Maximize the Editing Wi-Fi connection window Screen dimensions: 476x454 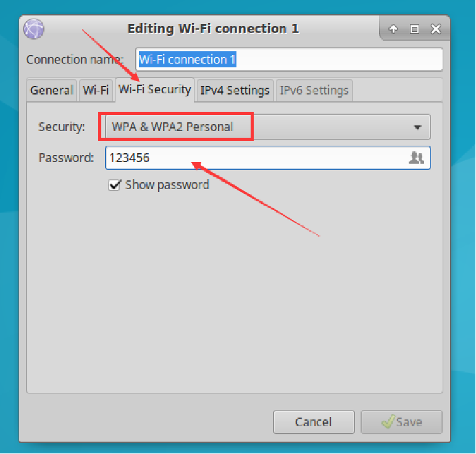click(x=414, y=29)
